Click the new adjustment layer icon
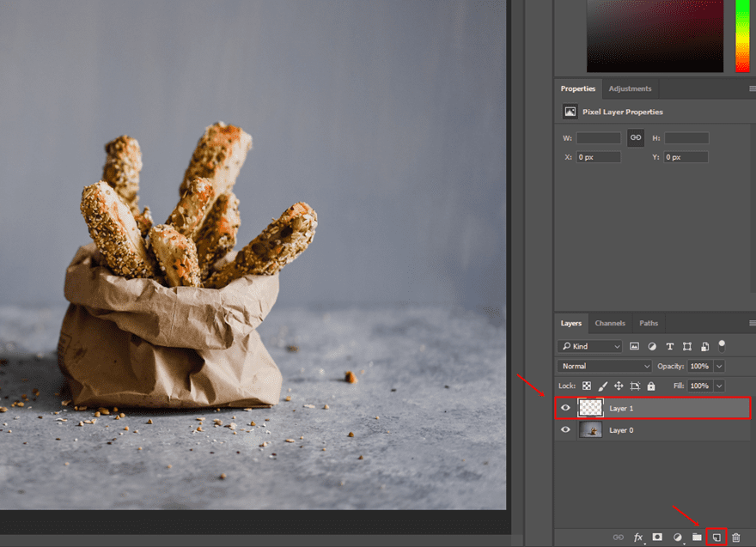This screenshot has height=547, width=756. pos(677,538)
